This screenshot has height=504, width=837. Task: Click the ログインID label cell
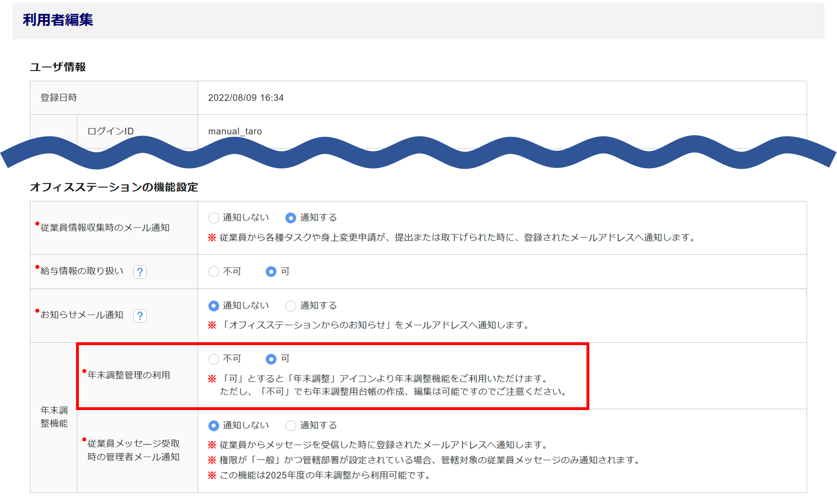pos(110,132)
